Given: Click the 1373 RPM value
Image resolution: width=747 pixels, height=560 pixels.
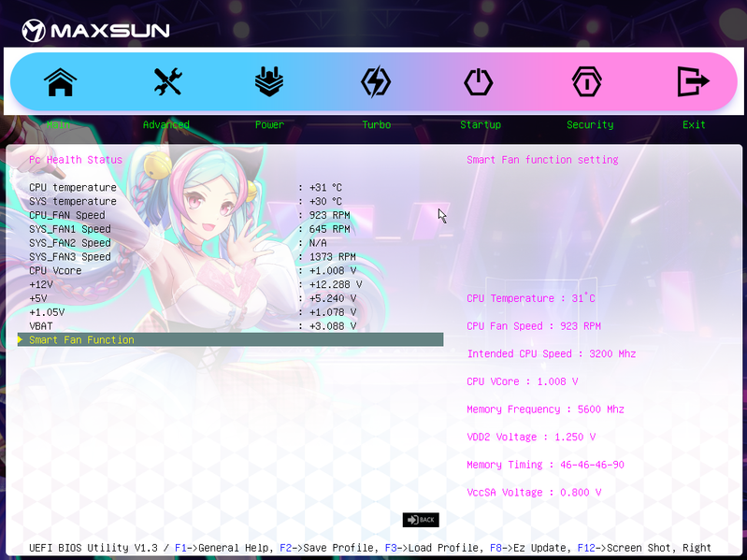Looking at the screenshot, I should coord(333,257).
